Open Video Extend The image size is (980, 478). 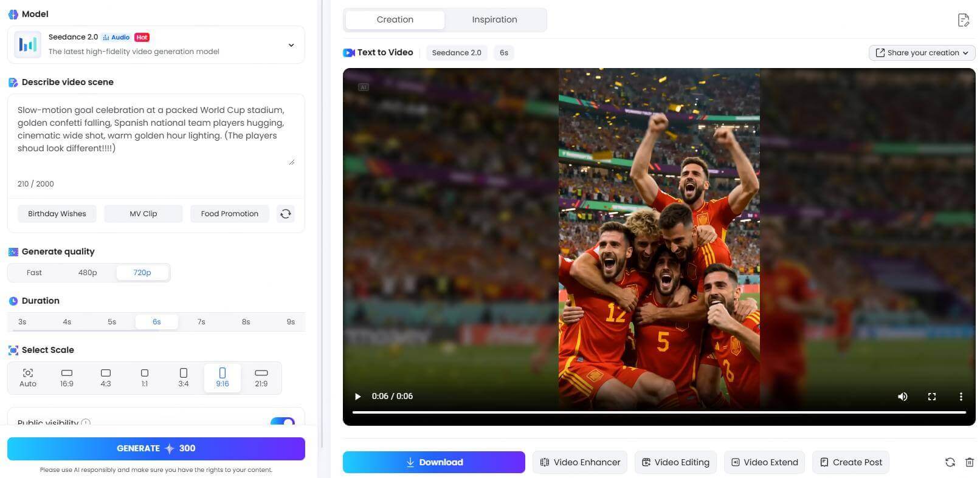[764, 462]
